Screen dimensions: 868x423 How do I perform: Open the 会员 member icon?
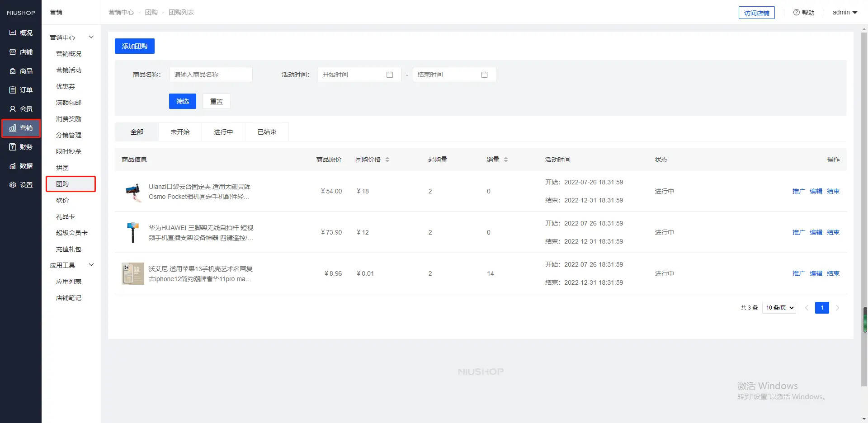click(13, 109)
